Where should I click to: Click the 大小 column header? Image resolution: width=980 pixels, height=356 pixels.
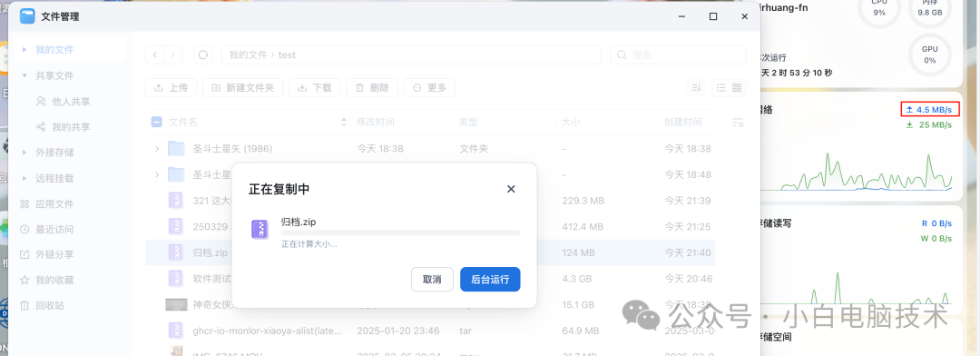pyautogui.click(x=571, y=122)
